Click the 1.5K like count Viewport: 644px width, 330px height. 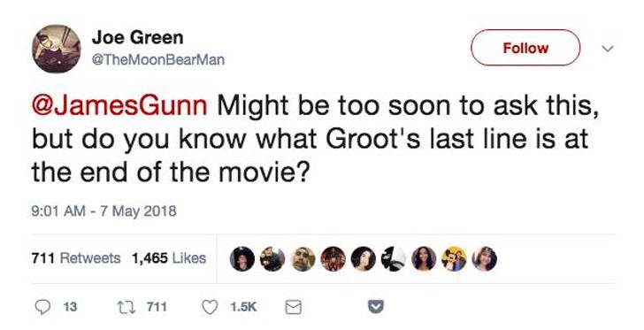[x=243, y=307]
